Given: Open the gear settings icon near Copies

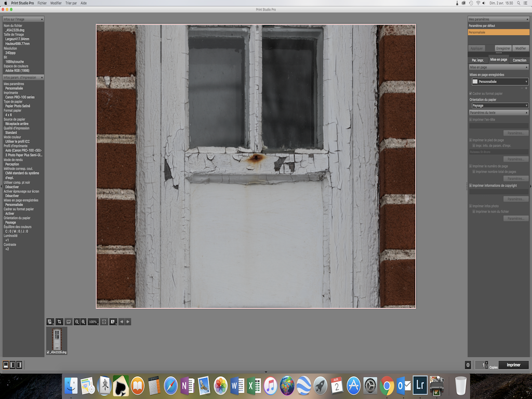Looking at the screenshot, I should [x=468, y=365].
